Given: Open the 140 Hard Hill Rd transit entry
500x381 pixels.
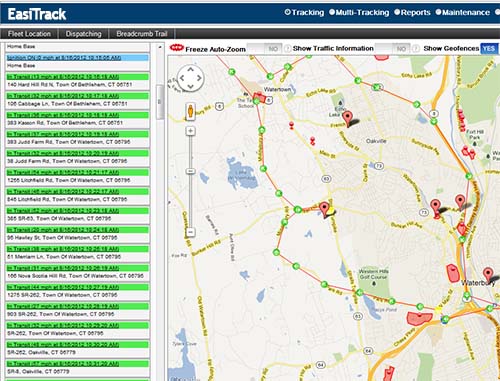Looking at the screenshot, I should point(77,81).
